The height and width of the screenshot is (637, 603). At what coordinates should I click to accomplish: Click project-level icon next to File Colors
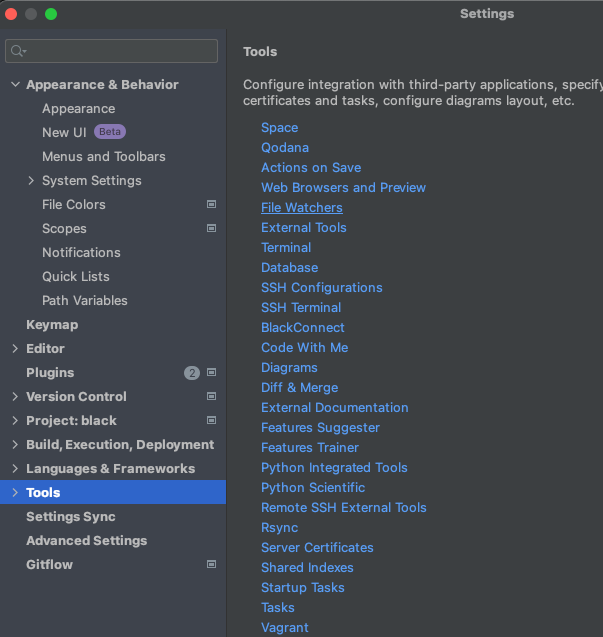211,204
